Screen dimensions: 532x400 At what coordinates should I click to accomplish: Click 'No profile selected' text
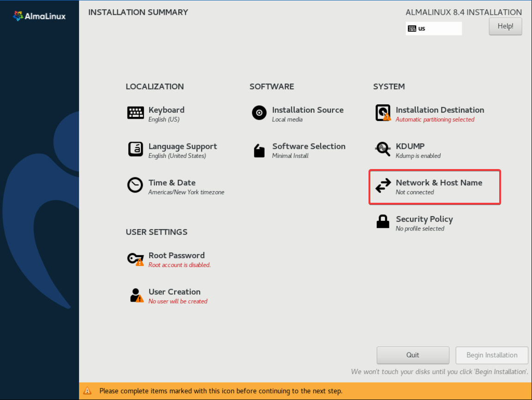click(x=420, y=229)
